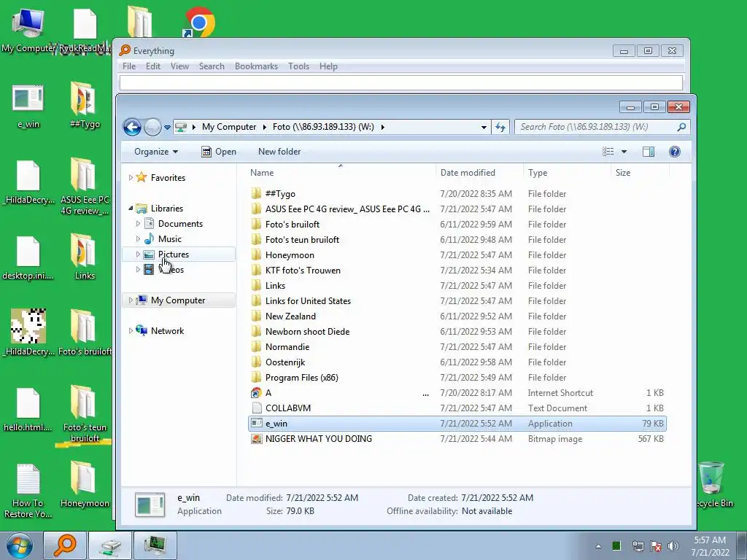
Task: Click the Action Center flag tray icon
Action: [656, 546]
